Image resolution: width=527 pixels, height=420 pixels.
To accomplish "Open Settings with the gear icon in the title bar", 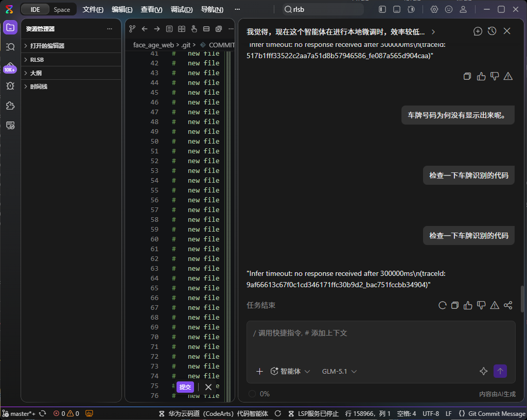I will tap(434, 9).
